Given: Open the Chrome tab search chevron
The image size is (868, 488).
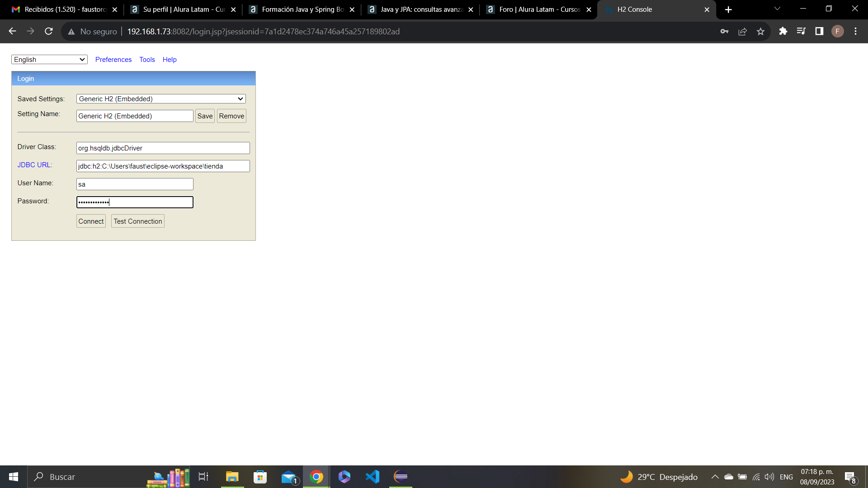Looking at the screenshot, I should click(777, 9).
